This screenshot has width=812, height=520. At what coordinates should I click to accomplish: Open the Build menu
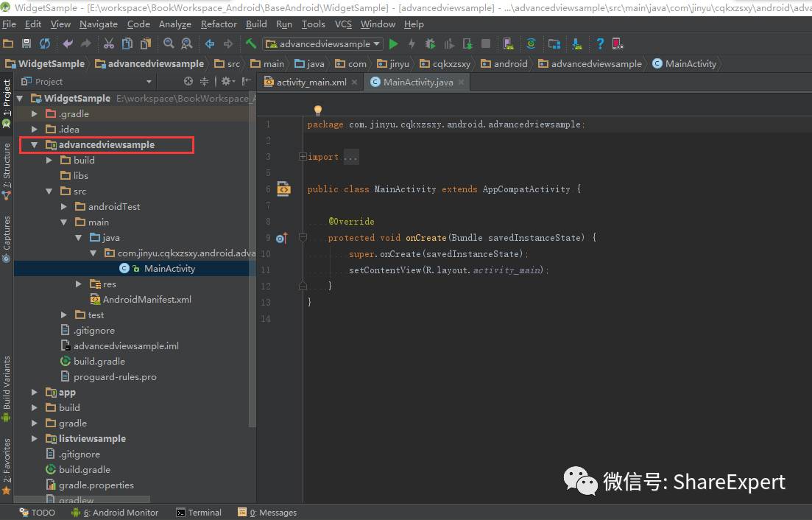click(256, 24)
